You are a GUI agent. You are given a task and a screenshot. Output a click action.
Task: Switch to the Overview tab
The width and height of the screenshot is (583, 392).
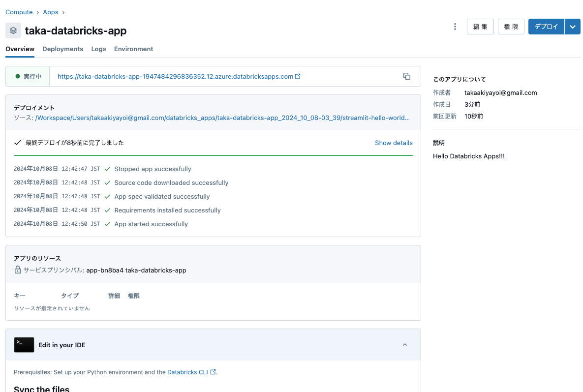(x=20, y=49)
